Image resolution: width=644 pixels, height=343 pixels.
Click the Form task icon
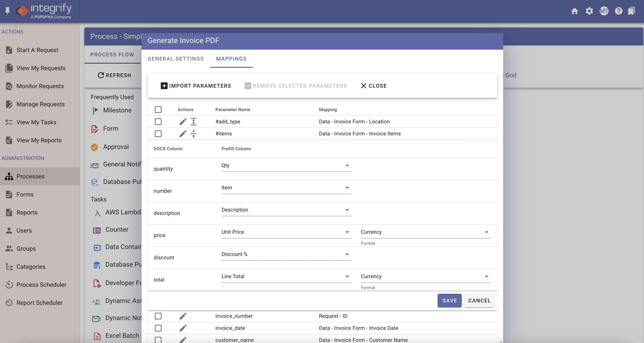pos(95,129)
